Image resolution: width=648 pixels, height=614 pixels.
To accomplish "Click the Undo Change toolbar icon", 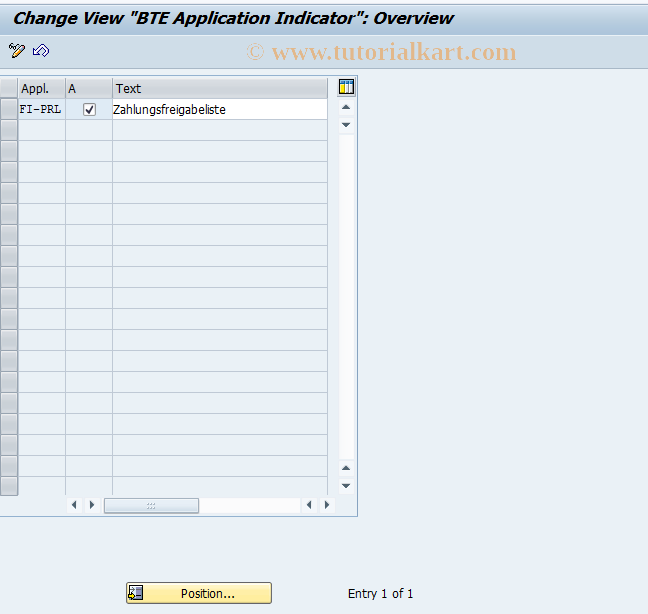I will 41,50.
